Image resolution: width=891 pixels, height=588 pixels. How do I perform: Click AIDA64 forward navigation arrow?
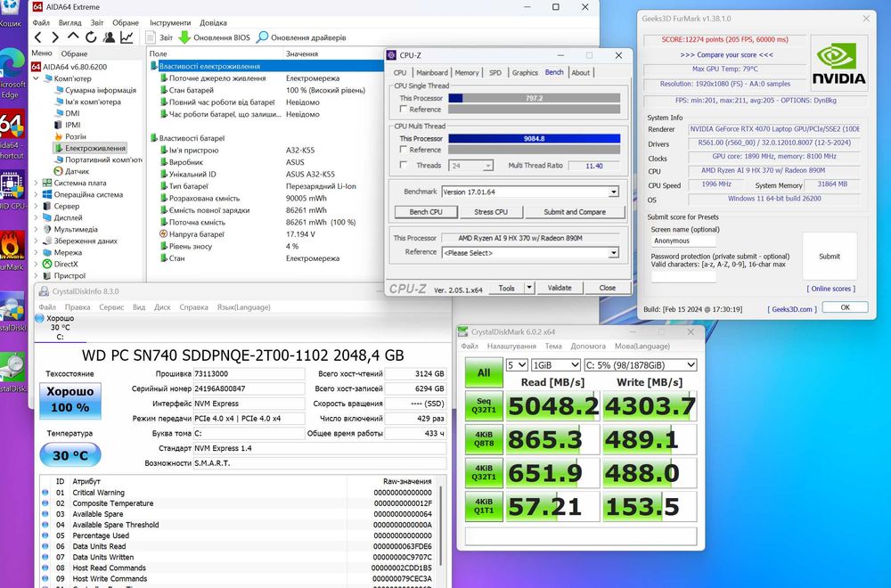click(55, 37)
